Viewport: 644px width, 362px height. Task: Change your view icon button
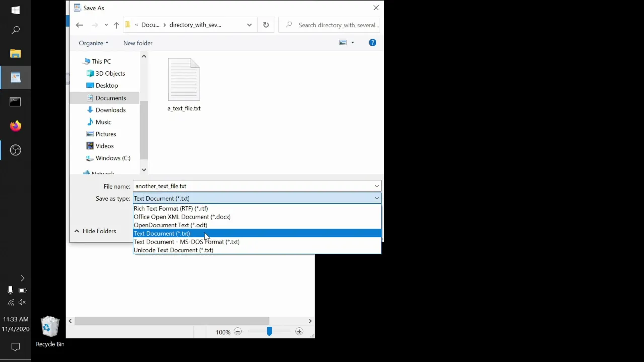pyautogui.click(x=343, y=43)
